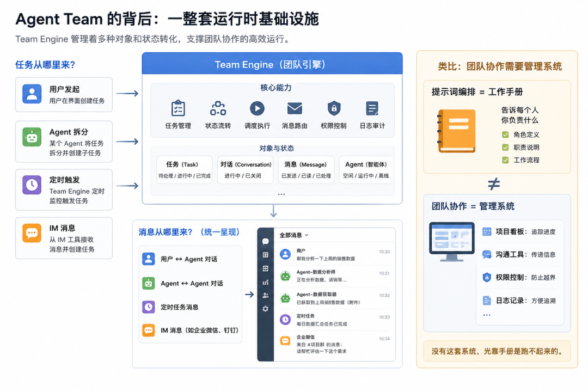The image size is (588, 392).
Task: Click the 沟通工具 chat icon
Action: coord(487,255)
